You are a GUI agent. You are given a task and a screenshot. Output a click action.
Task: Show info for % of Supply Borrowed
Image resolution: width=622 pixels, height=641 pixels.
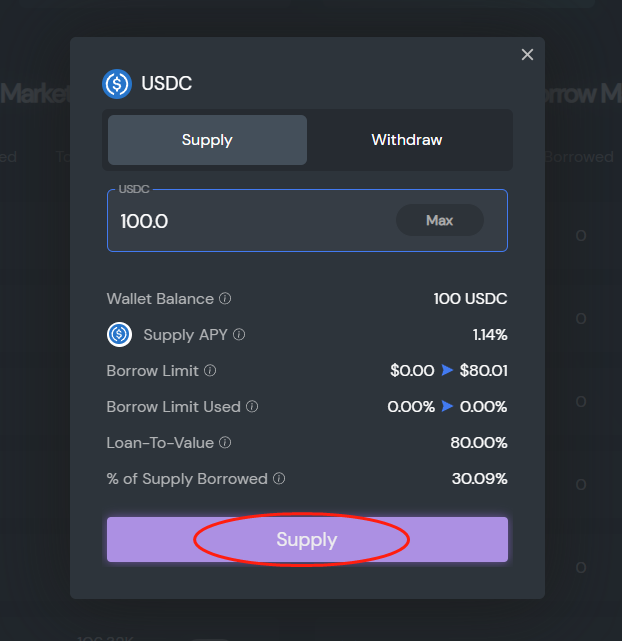[x=279, y=479]
